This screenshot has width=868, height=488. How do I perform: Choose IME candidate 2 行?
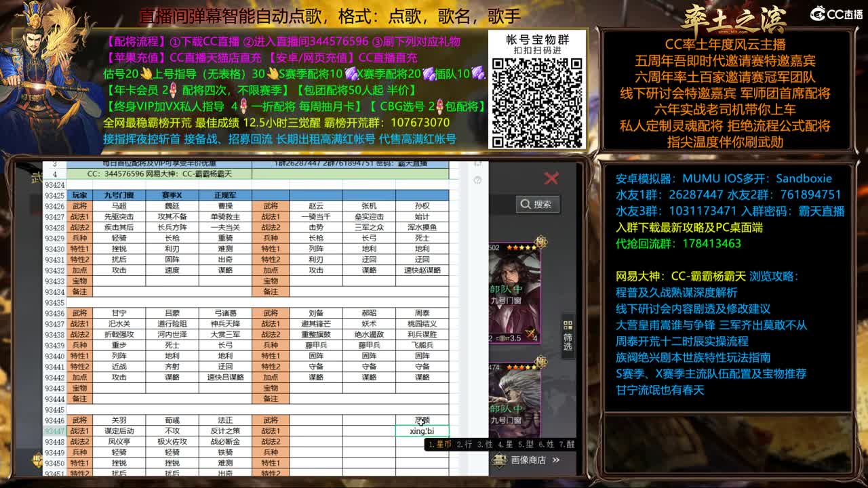click(465, 445)
